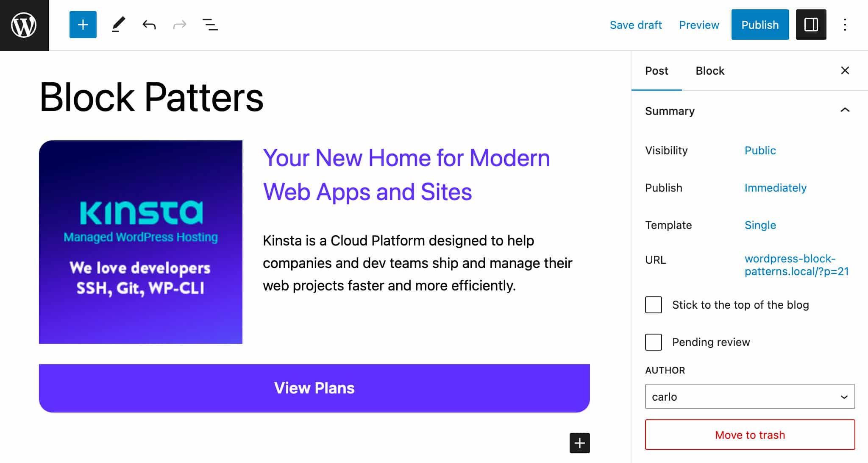This screenshot has width=868, height=463.
Task: Click the Public visibility link
Action: point(760,150)
